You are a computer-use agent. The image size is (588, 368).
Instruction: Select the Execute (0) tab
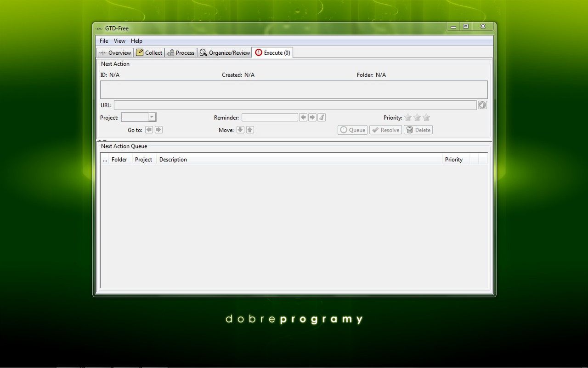click(272, 53)
